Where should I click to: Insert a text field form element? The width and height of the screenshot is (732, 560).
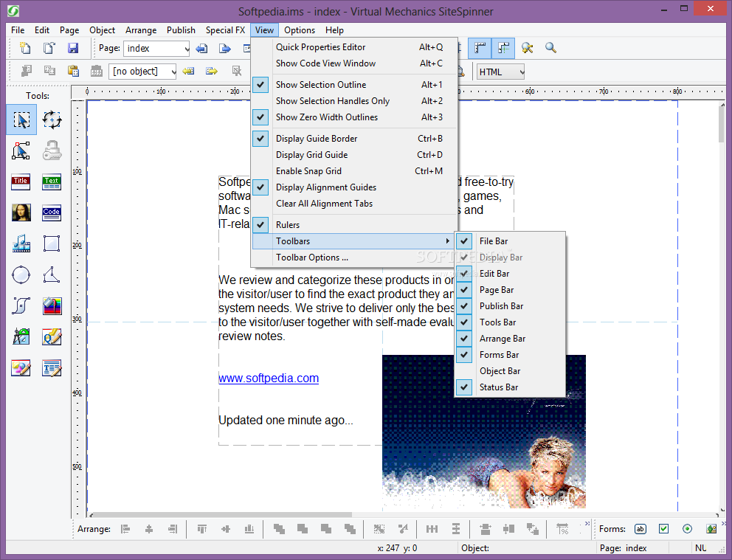pos(640,529)
